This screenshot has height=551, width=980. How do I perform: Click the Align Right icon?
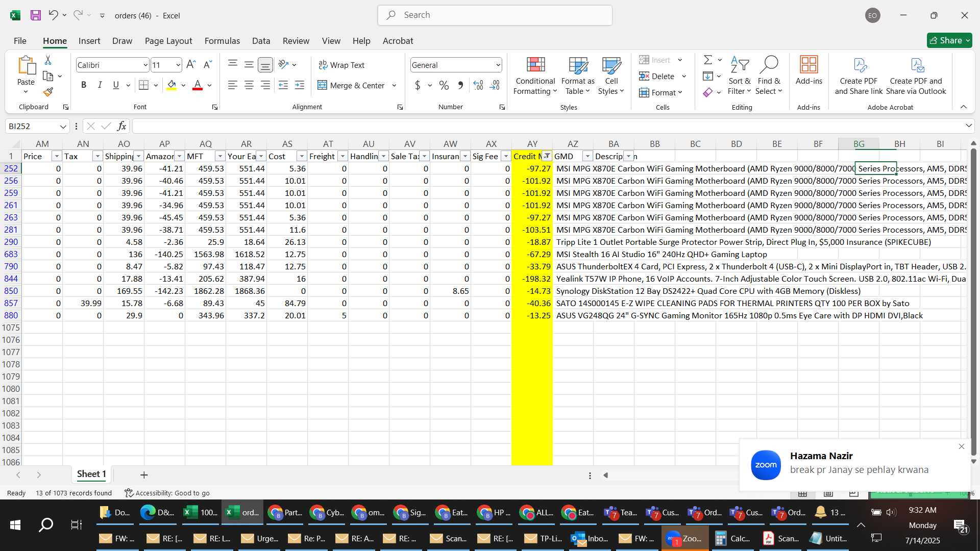pyautogui.click(x=265, y=85)
